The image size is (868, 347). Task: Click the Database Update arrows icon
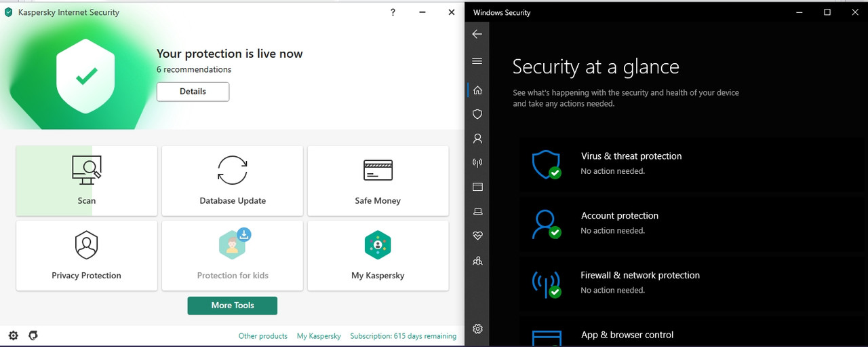pos(233,170)
